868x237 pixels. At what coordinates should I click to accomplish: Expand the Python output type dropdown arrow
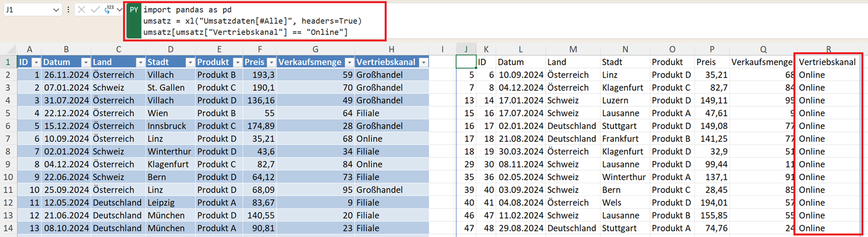[119, 10]
